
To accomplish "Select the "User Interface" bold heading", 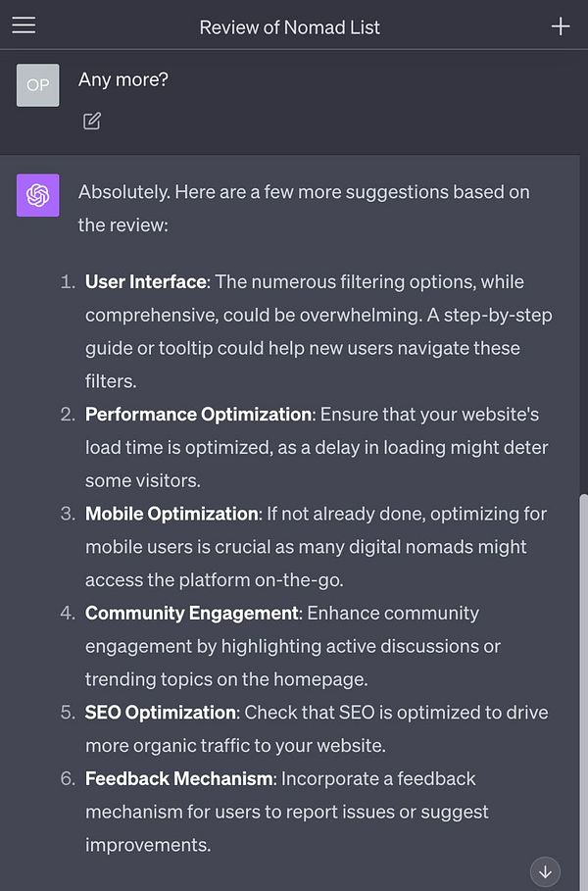I will tap(145, 282).
